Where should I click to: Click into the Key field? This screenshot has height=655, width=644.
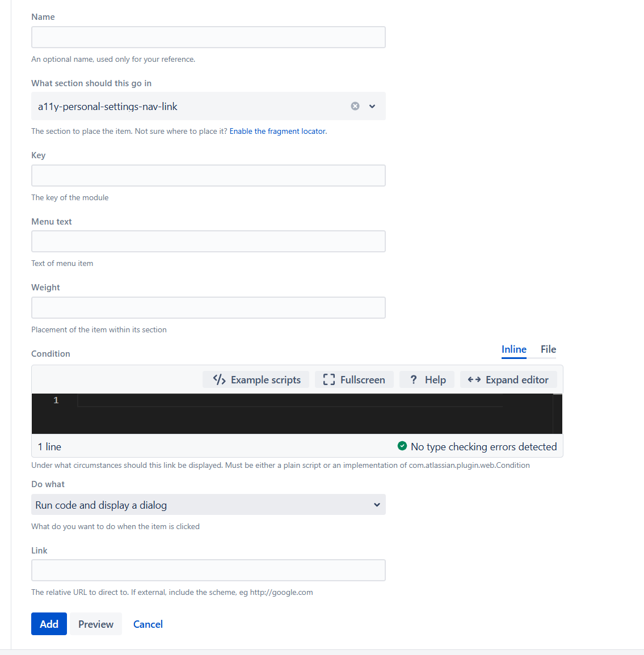coord(208,176)
